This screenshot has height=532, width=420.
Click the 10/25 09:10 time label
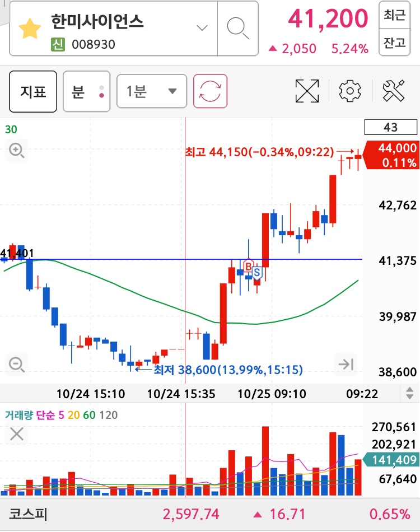click(x=272, y=394)
